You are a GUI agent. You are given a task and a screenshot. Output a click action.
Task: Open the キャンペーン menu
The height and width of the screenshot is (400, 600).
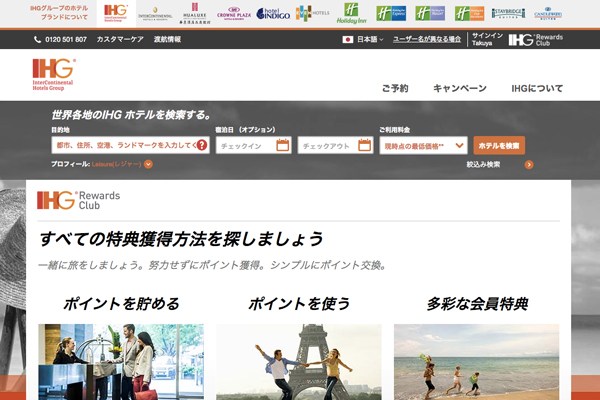click(460, 88)
